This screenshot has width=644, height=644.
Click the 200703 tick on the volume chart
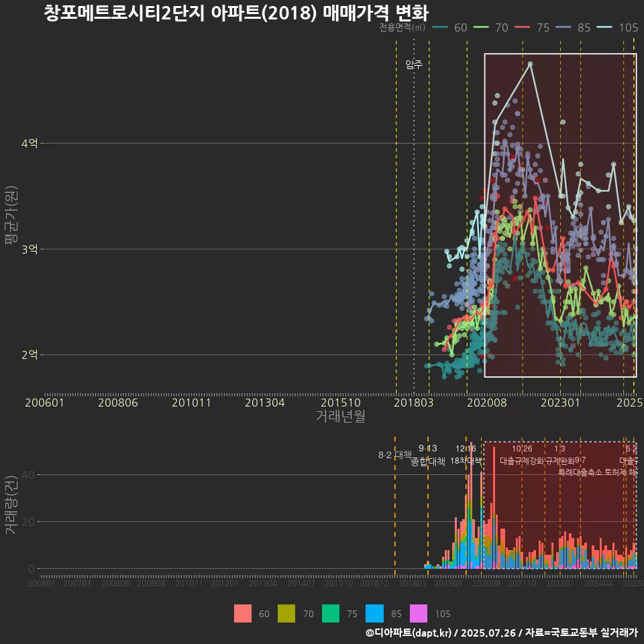(76, 583)
